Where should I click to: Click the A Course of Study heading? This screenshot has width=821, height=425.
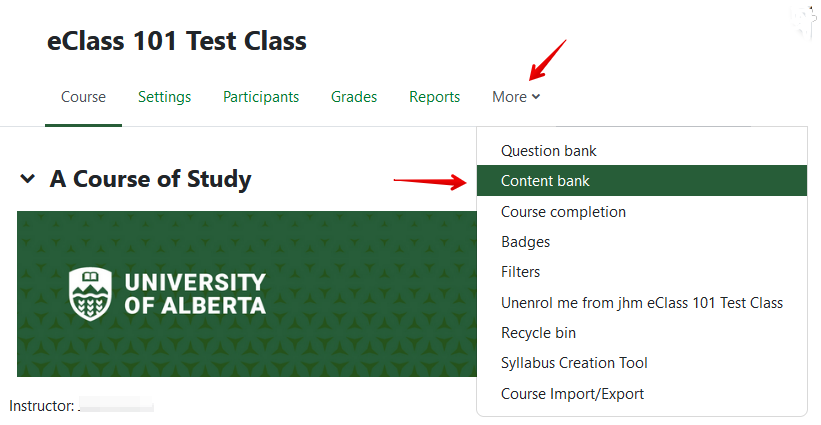point(150,179)
